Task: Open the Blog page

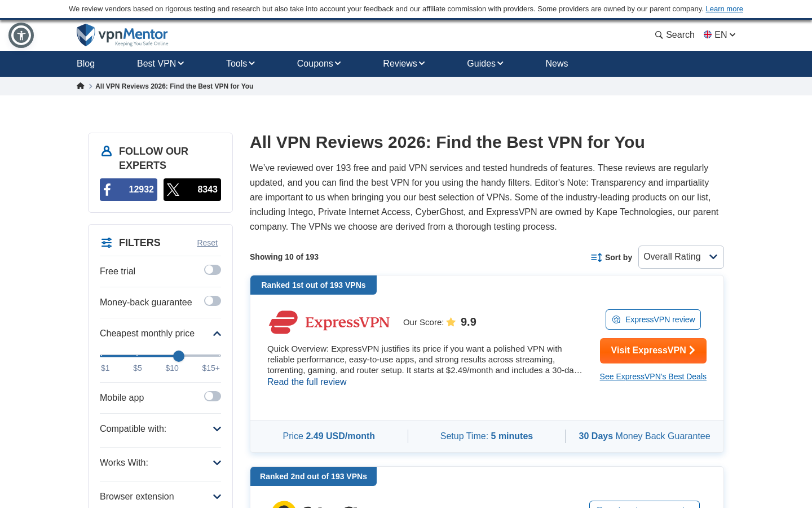Action: tap(86, 64)
